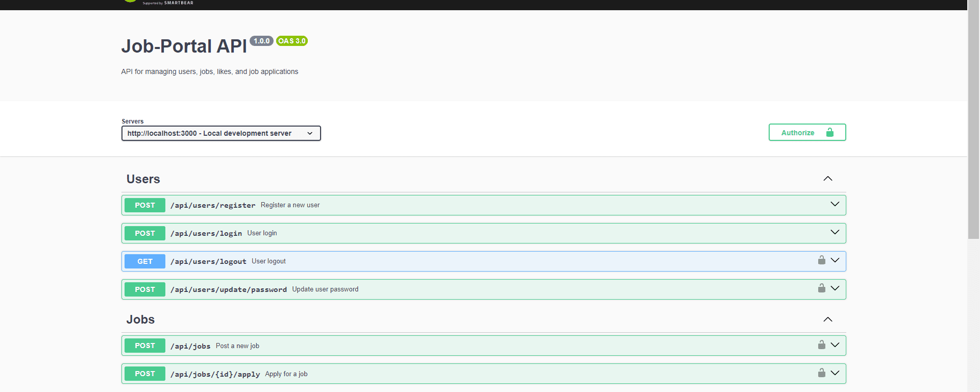Viewport: 980px width, 392px height.
Task: Click POST badge for /api/users/login
Action: click(x=145, y=233)
